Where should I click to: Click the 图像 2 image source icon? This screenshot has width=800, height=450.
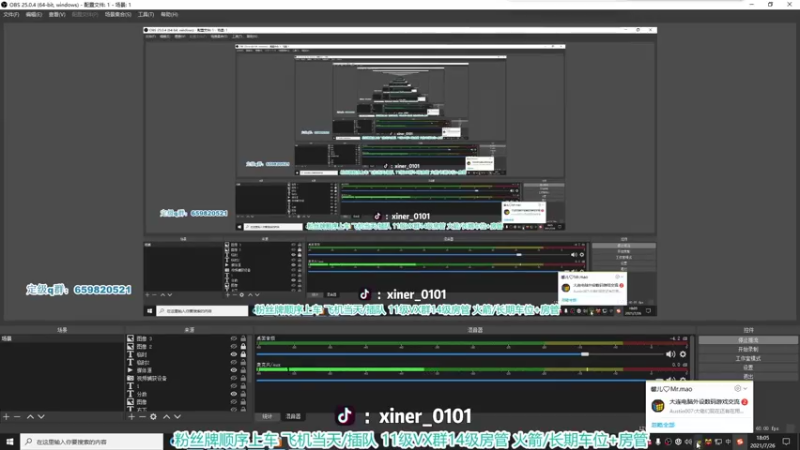(x=131, y=346)
